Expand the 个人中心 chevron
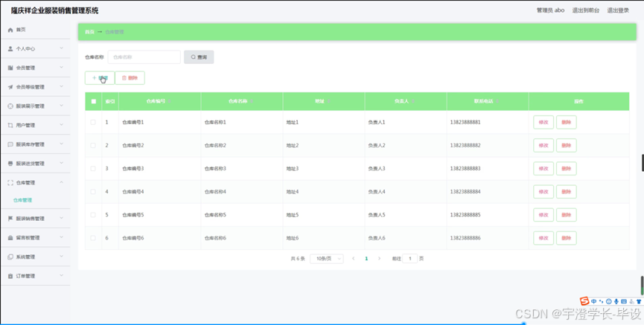 click(62, 48)
